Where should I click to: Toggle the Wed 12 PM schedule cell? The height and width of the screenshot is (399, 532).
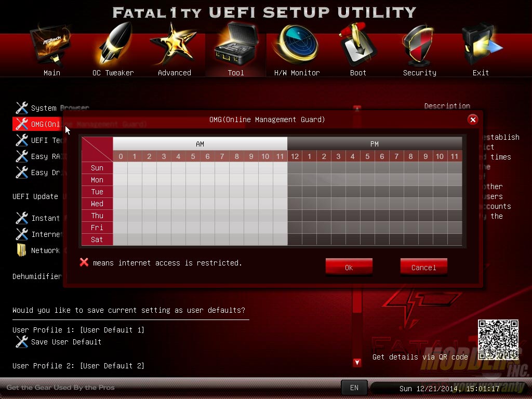click(x=295, y=204)
